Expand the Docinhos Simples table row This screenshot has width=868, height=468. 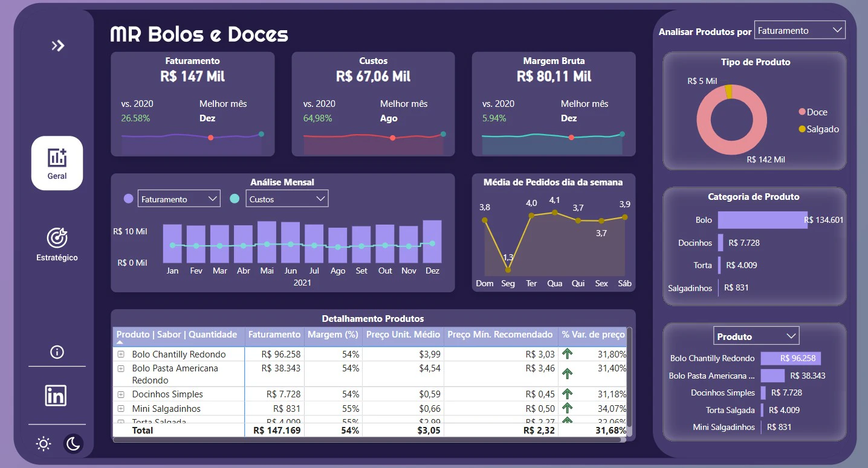pos(121,394)
